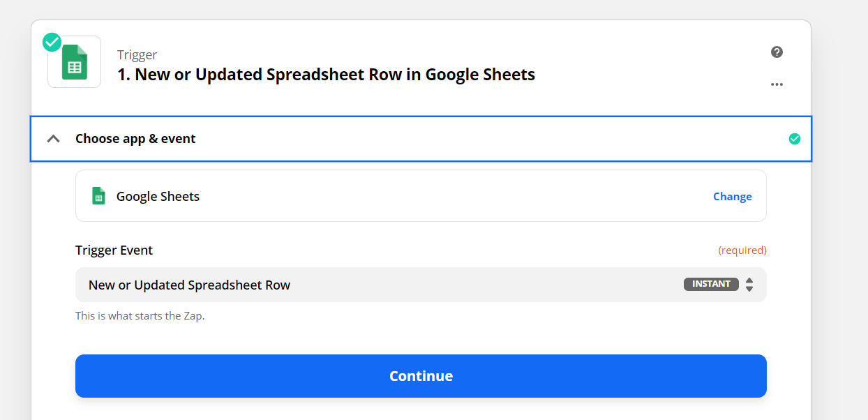Select the Choose app & event section header
Image resolution: width=868 pixels, height=420 pixels.
point(421,139)
